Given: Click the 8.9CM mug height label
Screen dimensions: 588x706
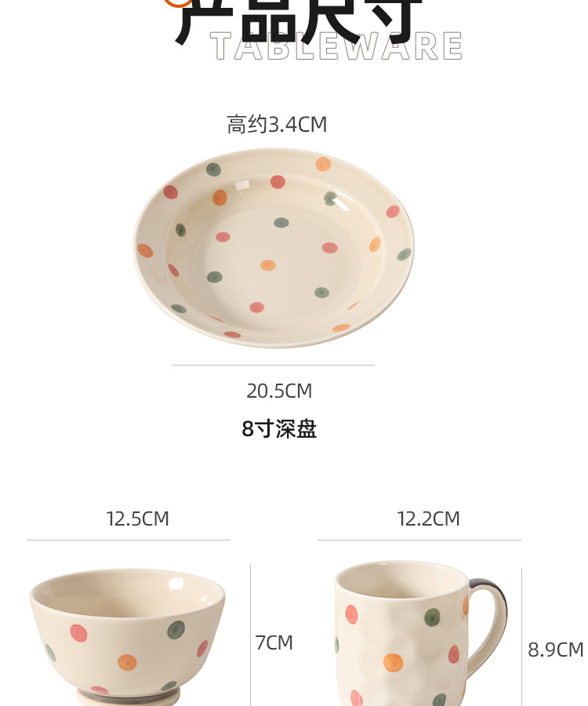Looking at the screenshot, I should (x=556, y=650).
